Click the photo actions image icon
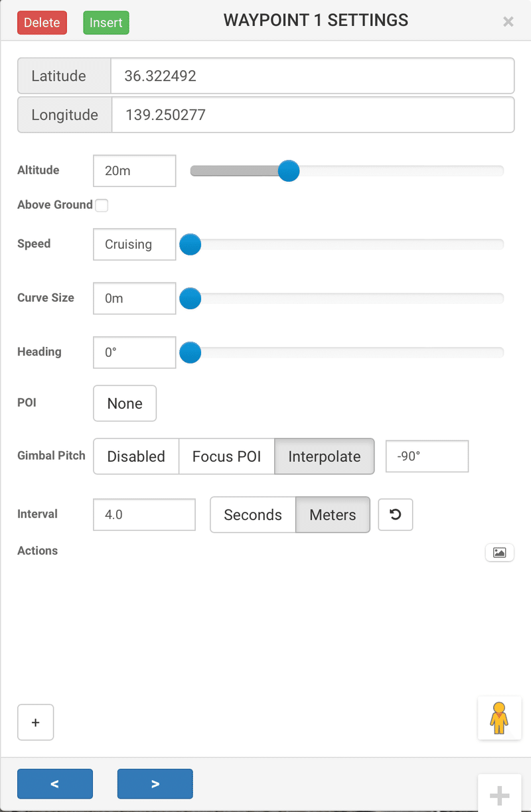Screen dimensions: 531x812 click(499, 553)
